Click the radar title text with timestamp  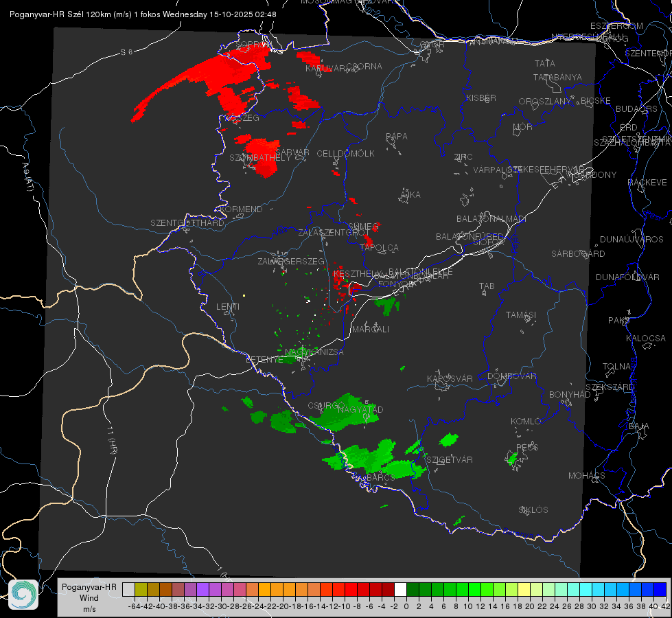(x=143, y=14)
